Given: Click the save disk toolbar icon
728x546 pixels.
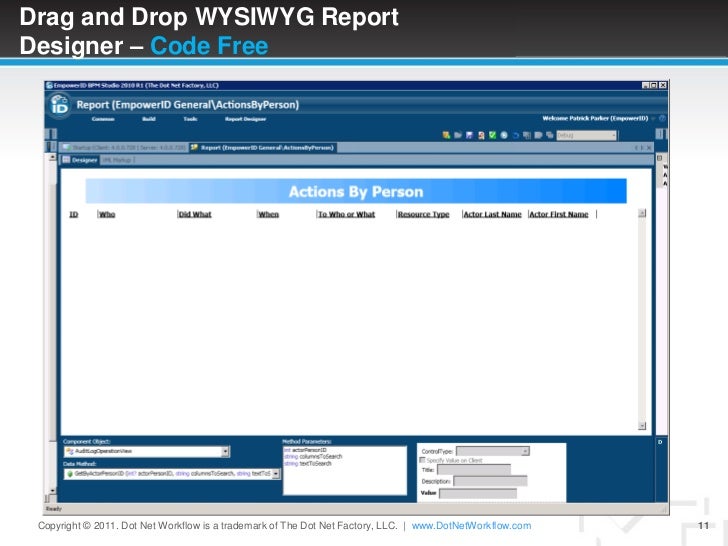Looking at the screenshot, I should [x=469, y=135].
